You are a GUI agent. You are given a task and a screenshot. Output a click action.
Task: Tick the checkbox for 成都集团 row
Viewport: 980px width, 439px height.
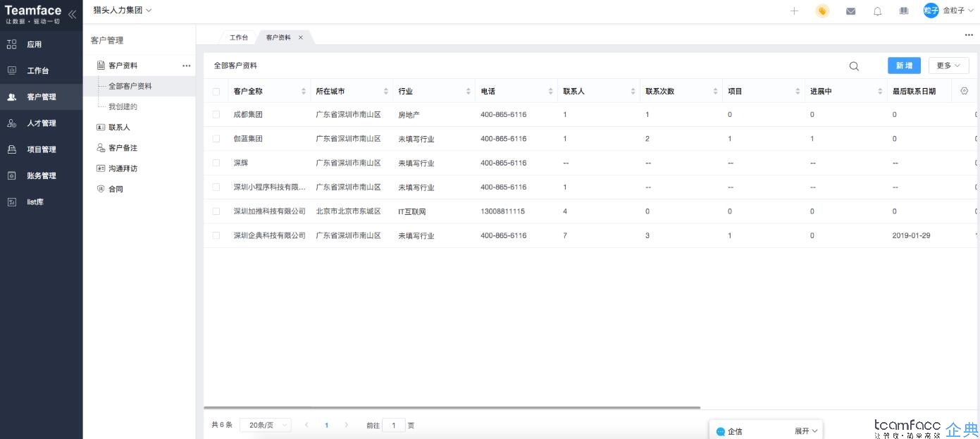pos(216,114)
